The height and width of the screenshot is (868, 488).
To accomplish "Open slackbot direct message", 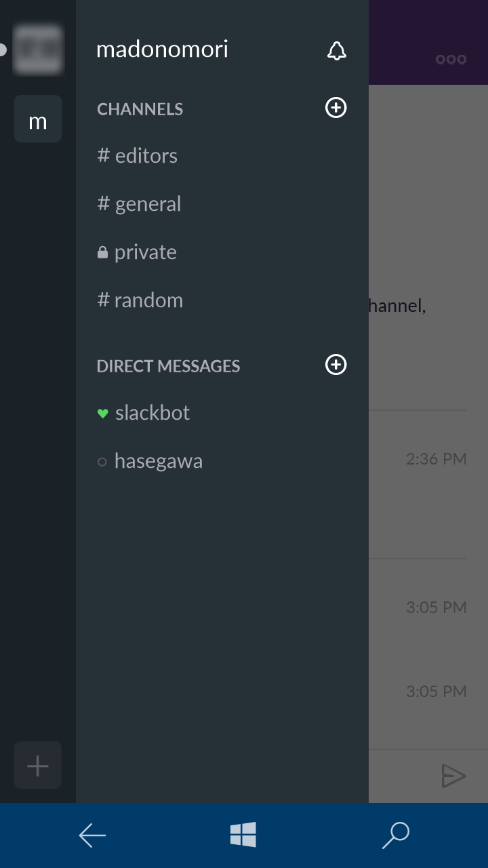I will [144, 413].
